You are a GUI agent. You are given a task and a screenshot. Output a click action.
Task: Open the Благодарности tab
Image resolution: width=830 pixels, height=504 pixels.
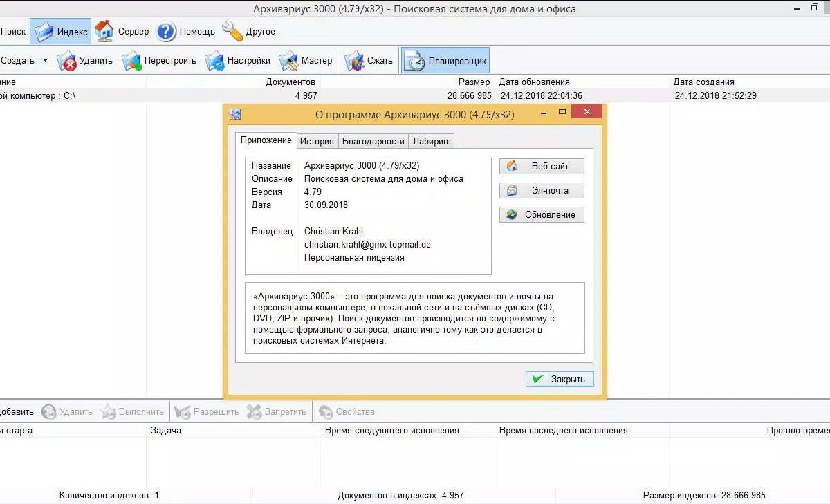click(x=373, y=141)
